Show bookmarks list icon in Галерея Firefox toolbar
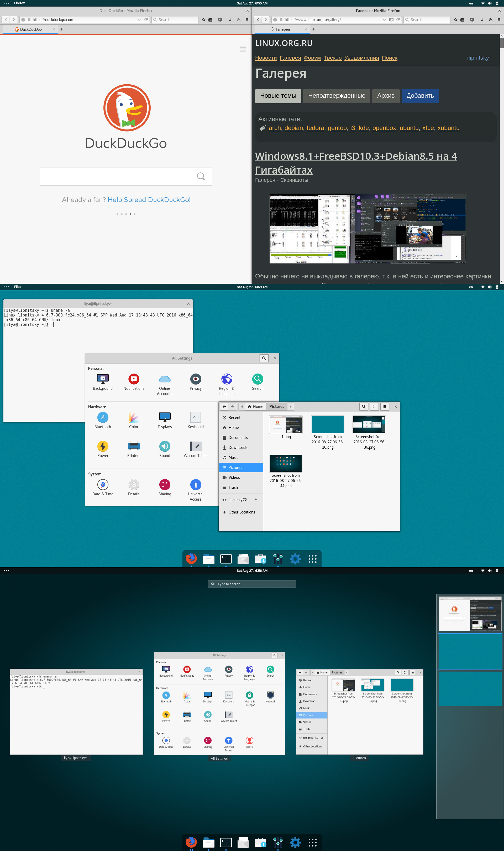This screenshot has height=851, width=504. click(x=462, y=20)
